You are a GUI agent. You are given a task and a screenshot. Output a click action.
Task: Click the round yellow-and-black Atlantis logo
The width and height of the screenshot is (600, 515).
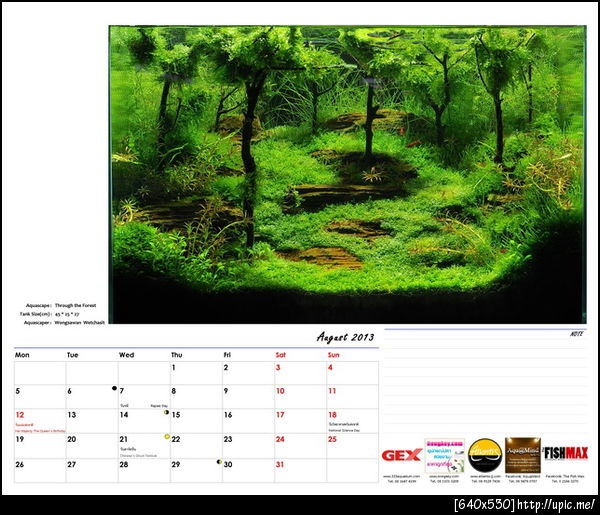coord(485,455)
